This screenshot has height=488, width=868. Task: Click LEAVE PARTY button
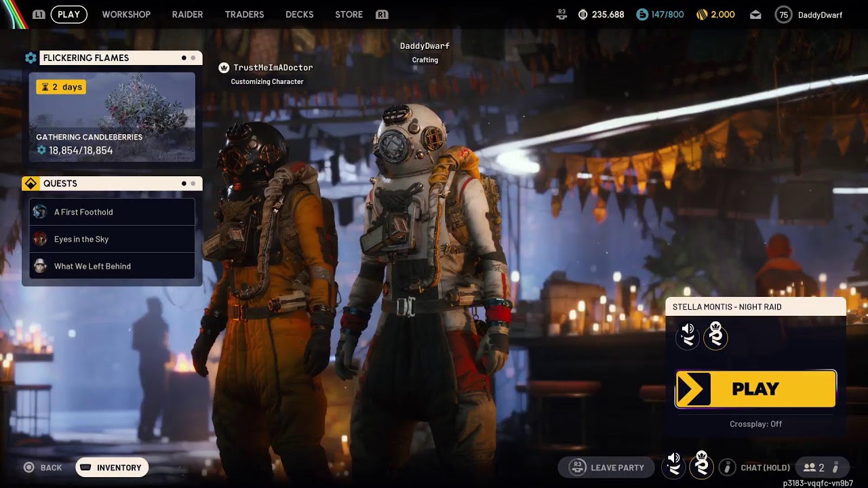coord(606,468)
